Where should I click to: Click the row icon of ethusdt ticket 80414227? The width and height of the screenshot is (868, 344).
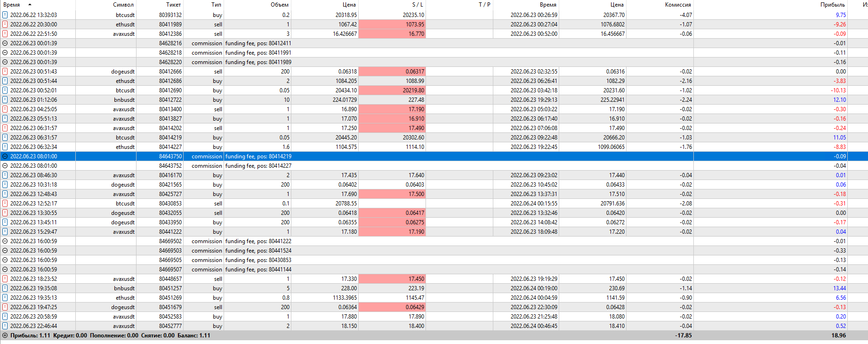tap(5, 147)
